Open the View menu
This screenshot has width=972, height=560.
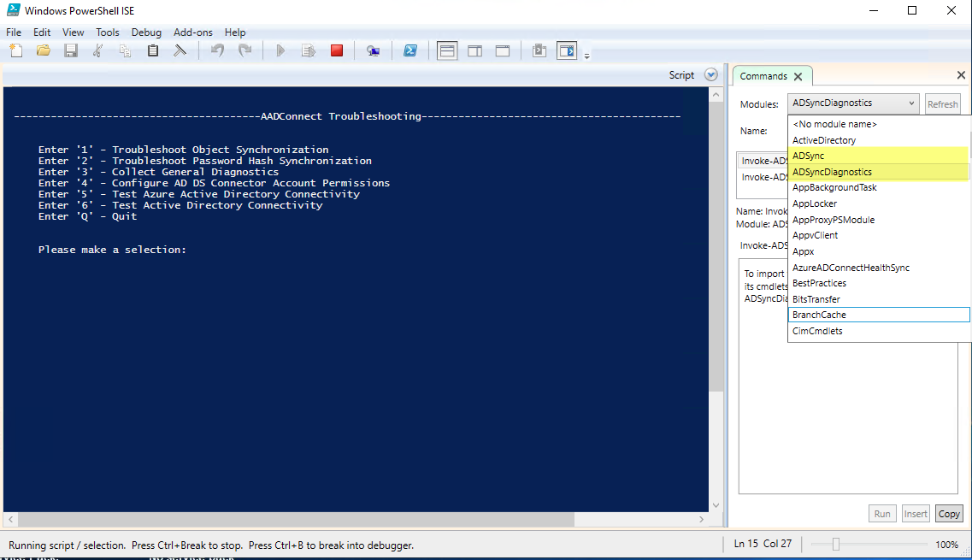(74, 32)
